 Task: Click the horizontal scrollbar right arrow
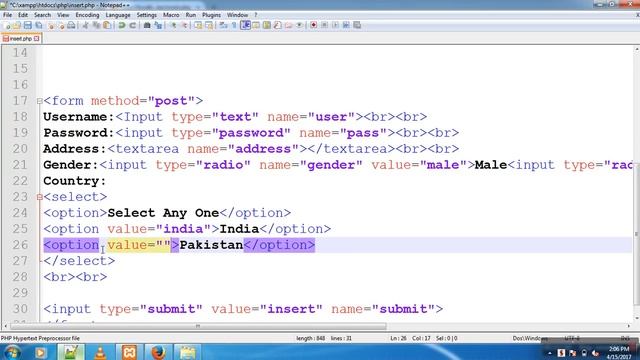pos(629,326)
